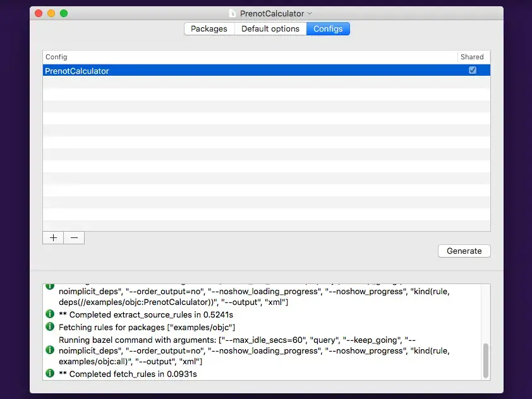Open the Default options tab
The height and width of the screenshot is (399, 532).
(x=270, y=29)
